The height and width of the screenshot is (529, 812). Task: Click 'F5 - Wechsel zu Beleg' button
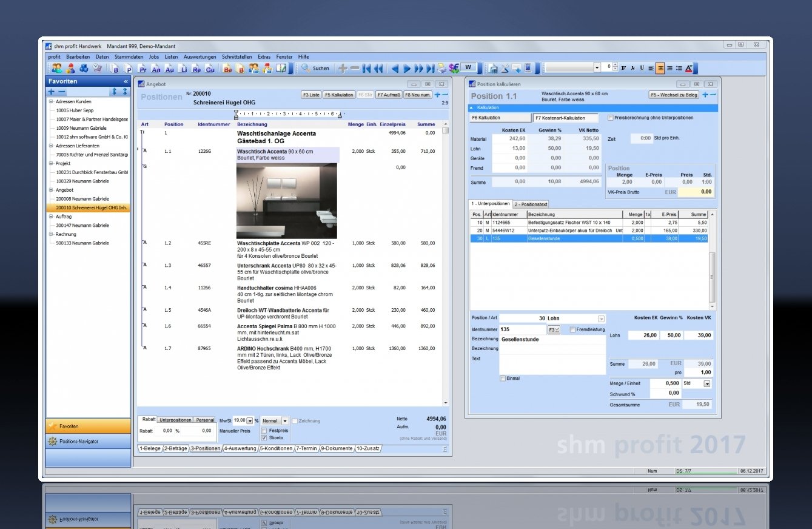pos(674,95)
